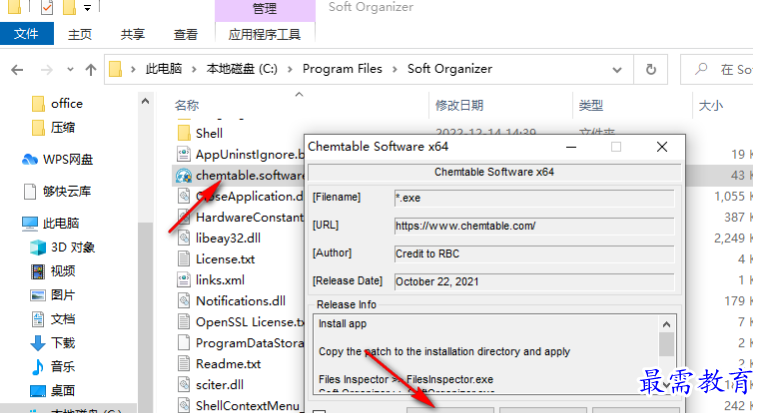The image size is (761, 413).
Task: Switch to the 主页 ribbon tab
Action: (80, 34)
